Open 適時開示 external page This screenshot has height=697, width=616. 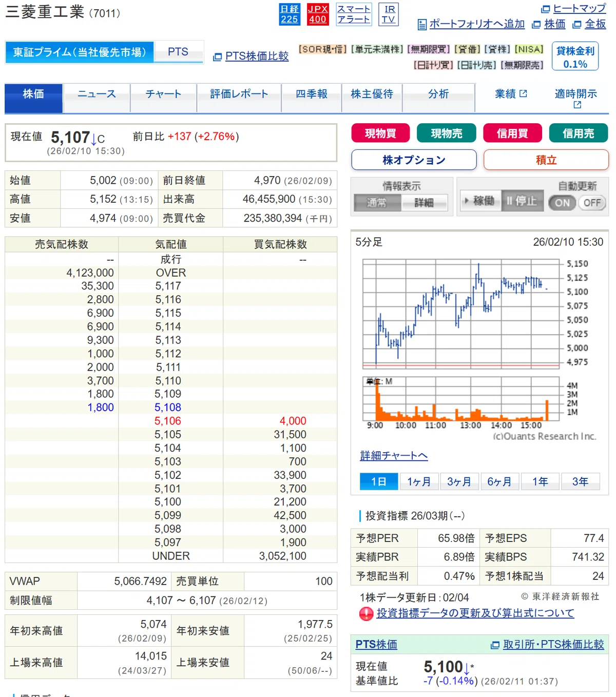[576, 99]
